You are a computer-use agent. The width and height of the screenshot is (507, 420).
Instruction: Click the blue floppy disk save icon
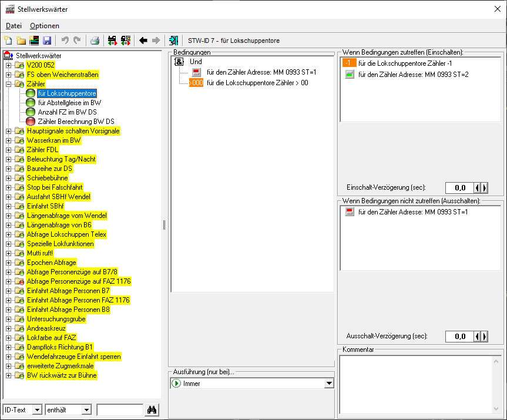pyautogui.click(x=47, y=41)
